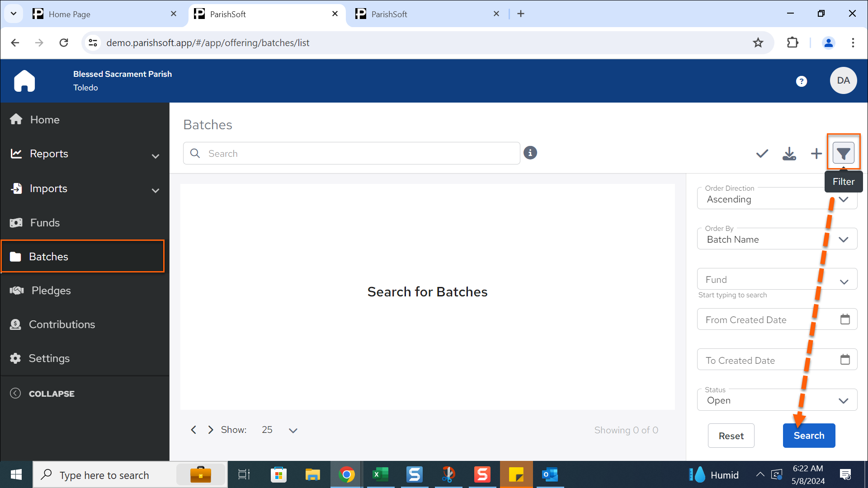Close the Home Page tab
The image size is (868, 488).
[x=174, y=14]
